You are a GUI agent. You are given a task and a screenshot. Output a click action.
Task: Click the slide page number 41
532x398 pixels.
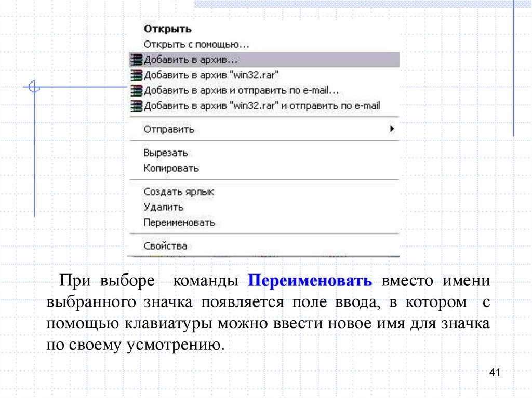point(494,374)
